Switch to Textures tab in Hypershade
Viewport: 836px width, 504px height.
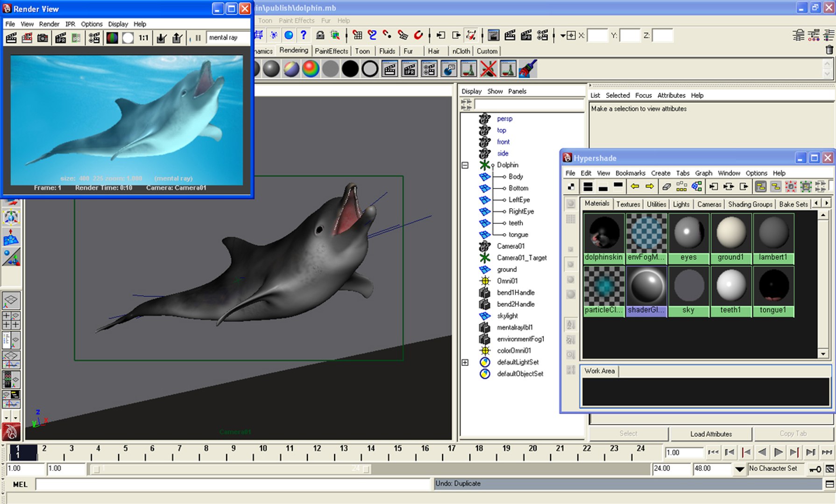click(x=628, y=204)
